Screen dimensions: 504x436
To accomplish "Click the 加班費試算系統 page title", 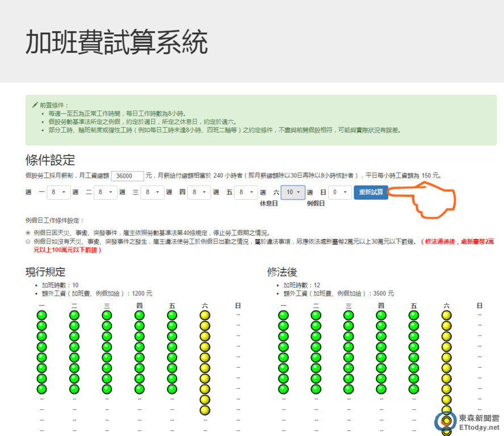I will pos(116,43).
